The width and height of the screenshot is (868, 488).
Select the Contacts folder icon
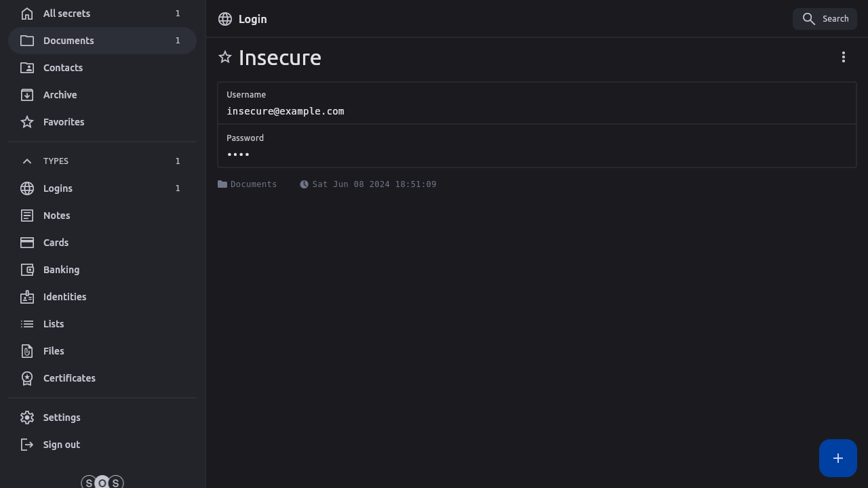point(27,68)
